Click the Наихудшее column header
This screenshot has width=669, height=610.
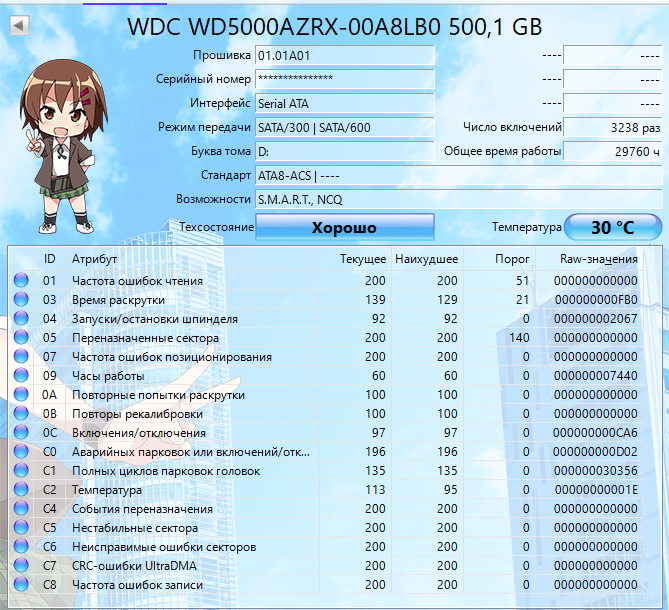tap(427, 259)
